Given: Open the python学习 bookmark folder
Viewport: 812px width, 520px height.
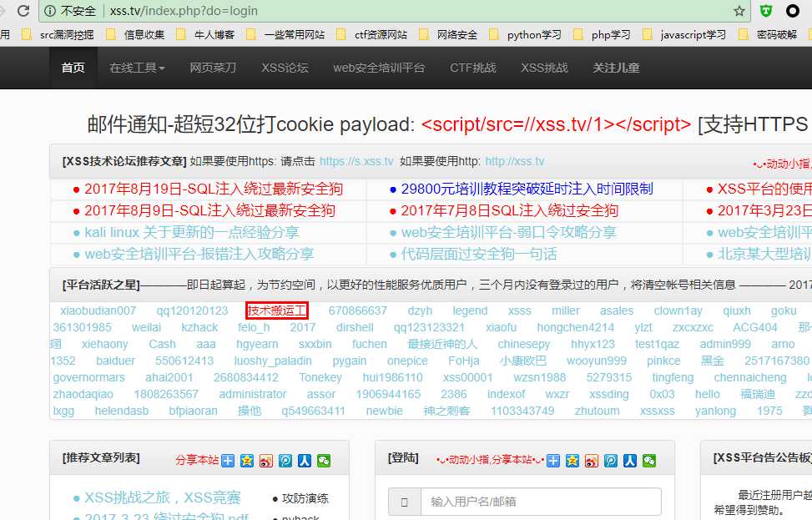Looking at the screenshot, I should [525, 35].
